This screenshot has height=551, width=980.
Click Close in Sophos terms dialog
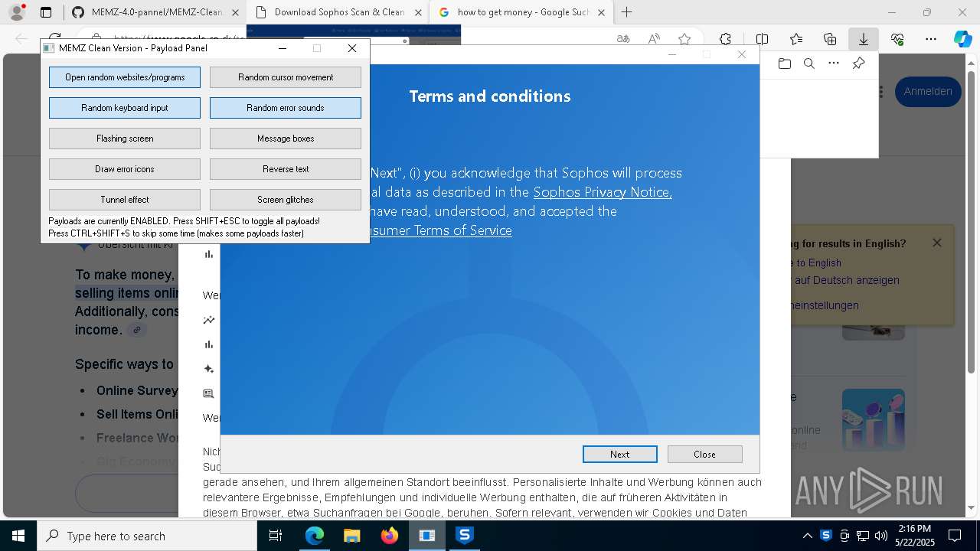[x=704, y=454]
